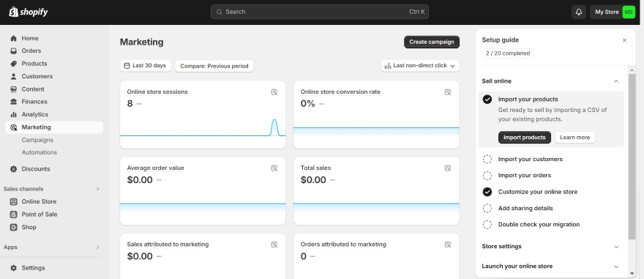Viewport: 644px width, 279px height.
Task: Click the 2 / 20 completed badge
Action: 508,53
